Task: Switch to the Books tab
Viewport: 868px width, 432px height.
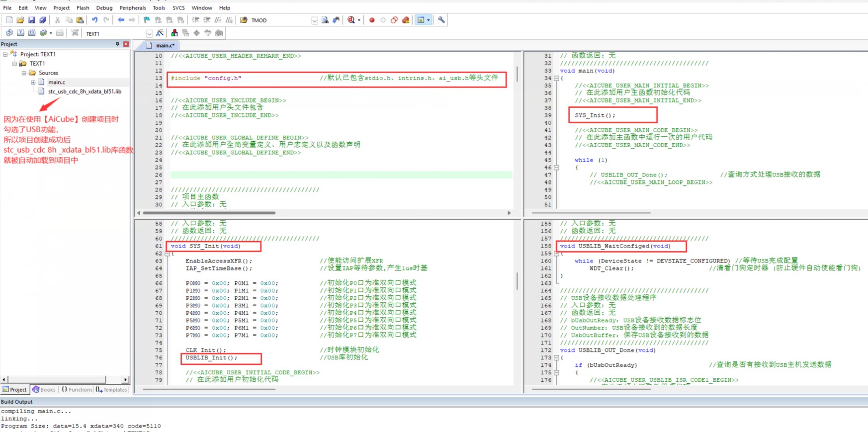Action: (x=44, y=390)
